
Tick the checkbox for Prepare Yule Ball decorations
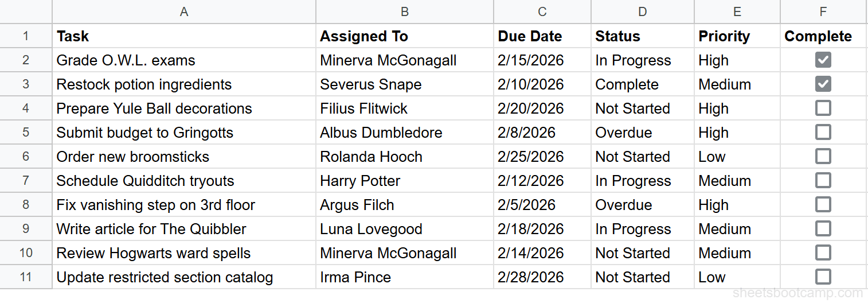[x=823, y=108]
